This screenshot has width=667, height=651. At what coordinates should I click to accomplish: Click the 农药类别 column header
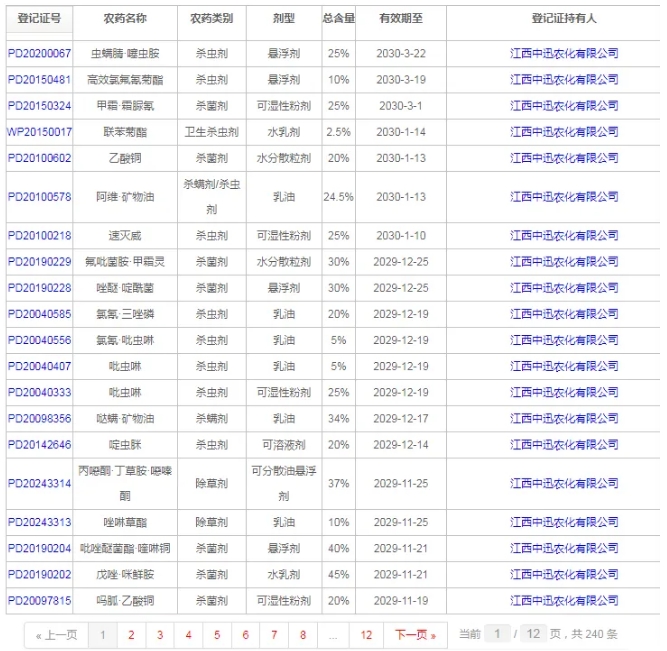point(211,18)
